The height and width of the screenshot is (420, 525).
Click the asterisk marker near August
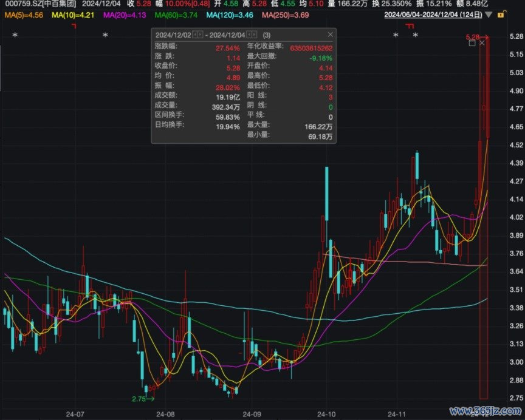coord(106,35)
